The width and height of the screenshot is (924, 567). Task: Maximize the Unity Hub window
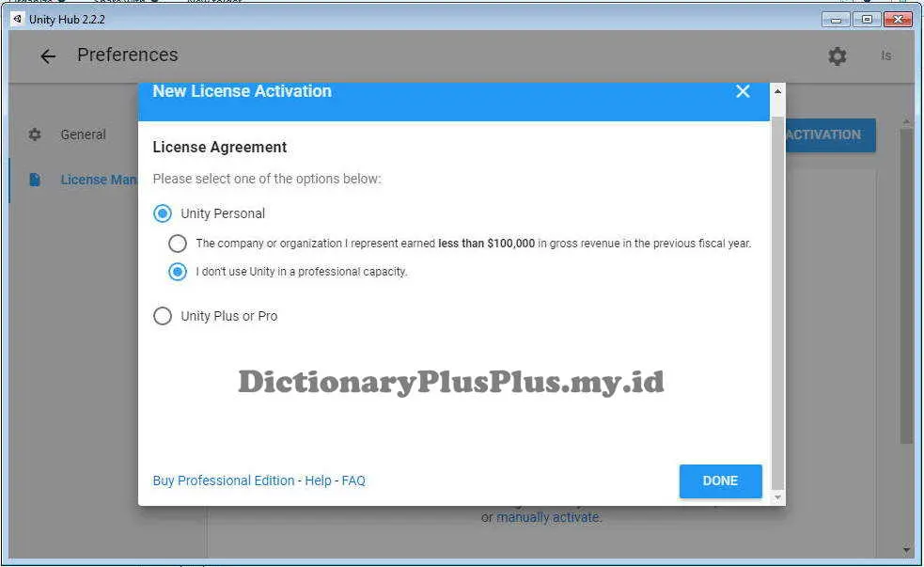867,20
